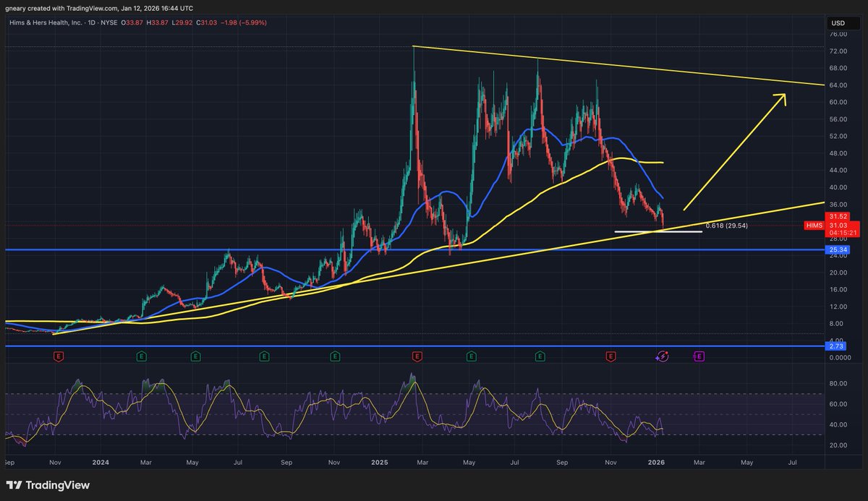Click the 04:15:21 bar countdown label
Screen dimensions: 868x501
pos(842,233)
